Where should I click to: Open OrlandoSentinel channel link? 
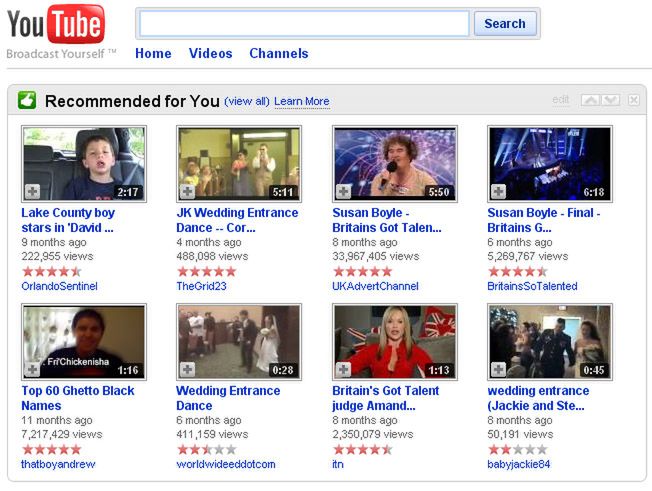[59, 286]
